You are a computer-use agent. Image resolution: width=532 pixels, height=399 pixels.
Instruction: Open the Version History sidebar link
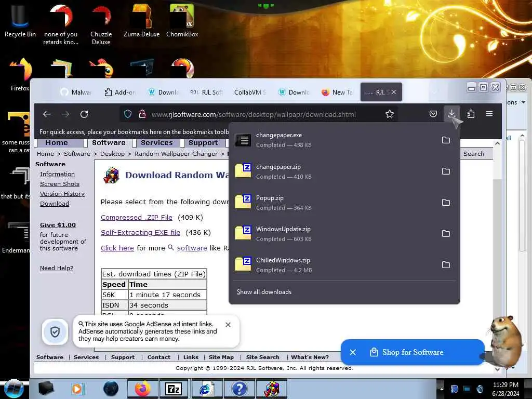(x=62, y=194)
